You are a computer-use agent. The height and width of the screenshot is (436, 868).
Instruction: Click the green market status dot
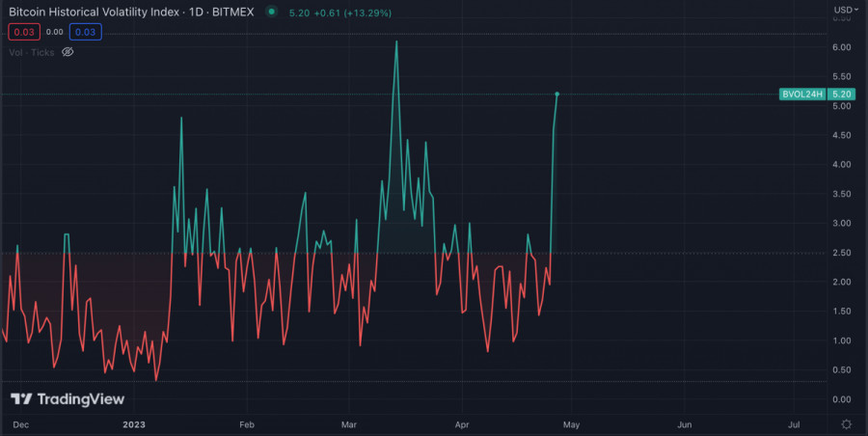(271, 13)
